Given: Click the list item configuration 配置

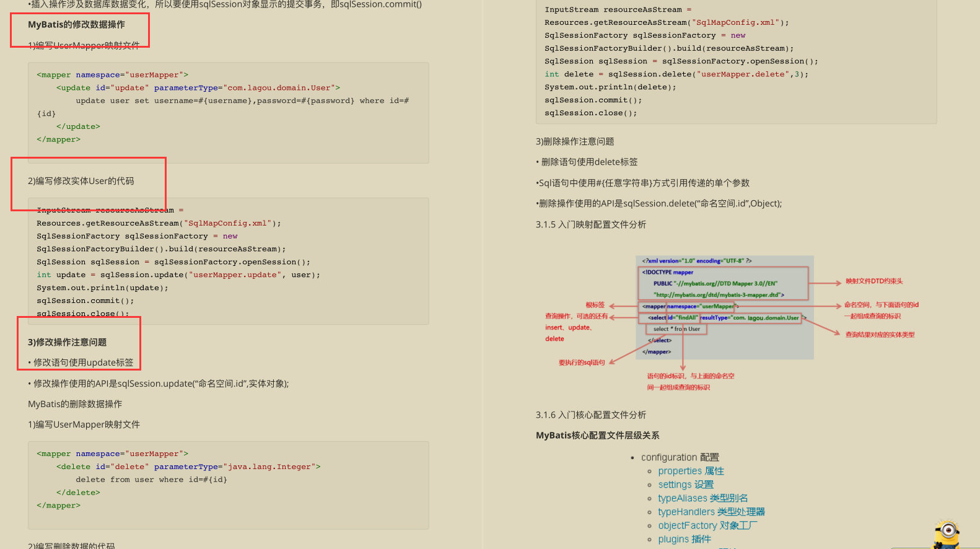Looking at the screenshot, I should pos(680,457).
